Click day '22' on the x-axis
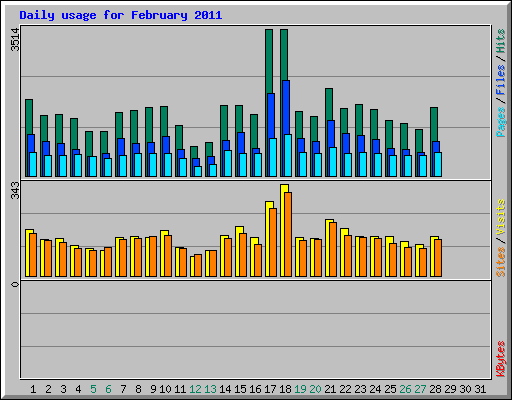 point(345,389)
